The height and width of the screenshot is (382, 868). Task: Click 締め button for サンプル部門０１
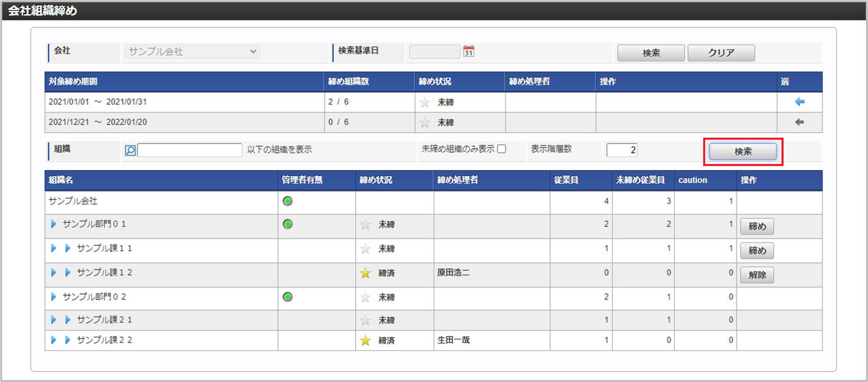coord(757,227)
